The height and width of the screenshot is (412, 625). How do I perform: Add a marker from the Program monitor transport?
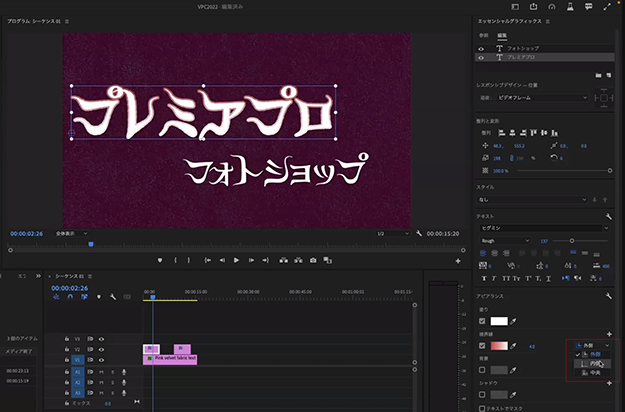tap(160, 260)
